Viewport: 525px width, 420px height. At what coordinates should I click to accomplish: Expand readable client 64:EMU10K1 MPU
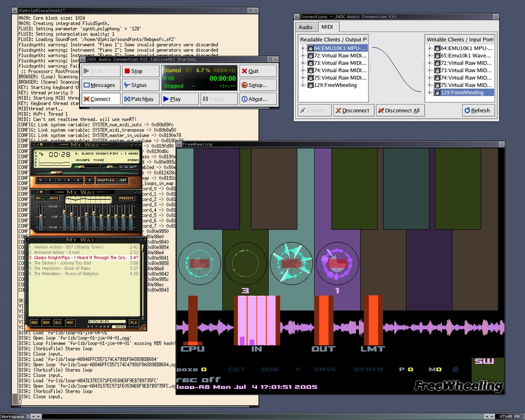(303, 48)
